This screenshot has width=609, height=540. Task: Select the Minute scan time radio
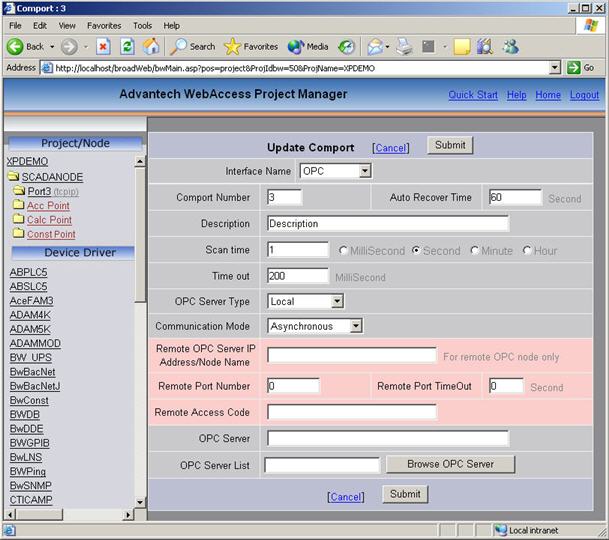click(x=474, y=251)
